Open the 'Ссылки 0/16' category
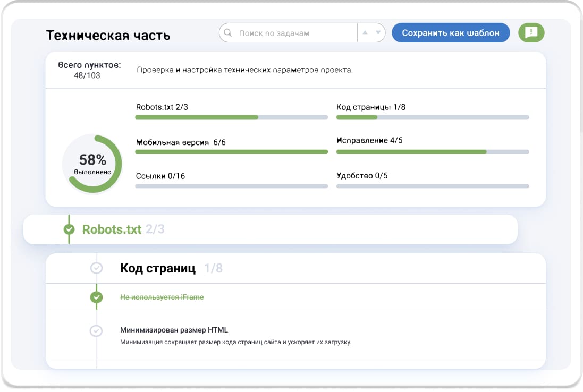The image size is (583, 392). [160, 176]
